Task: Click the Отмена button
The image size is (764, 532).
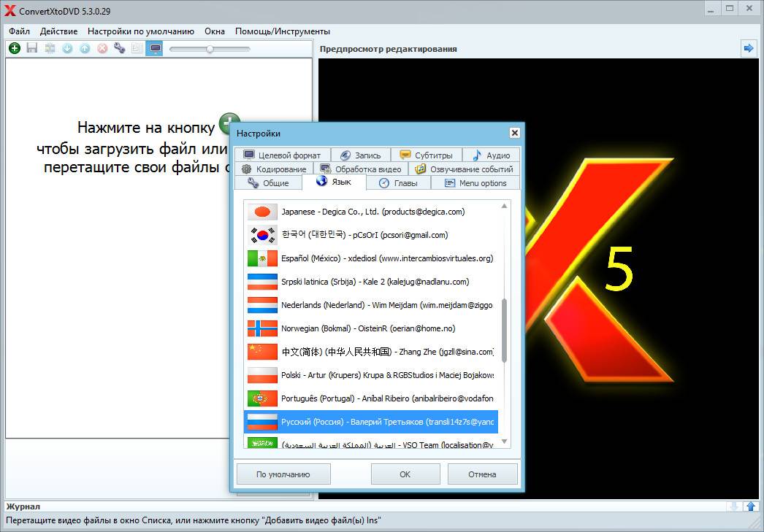Action: click(x=482, y=474)
